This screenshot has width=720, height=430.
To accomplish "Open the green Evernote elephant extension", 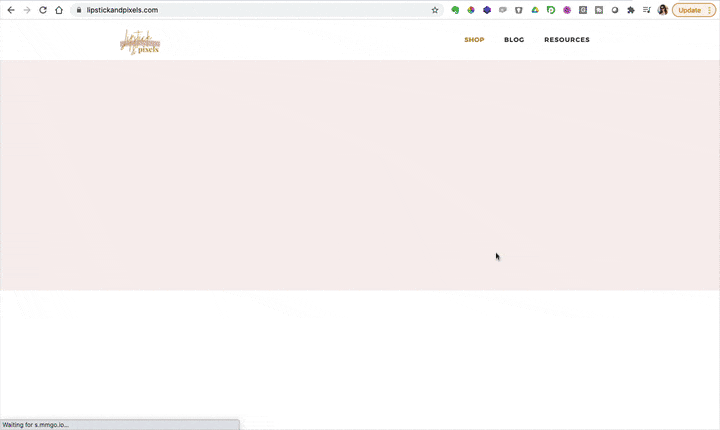I will [x=455, y=10].
